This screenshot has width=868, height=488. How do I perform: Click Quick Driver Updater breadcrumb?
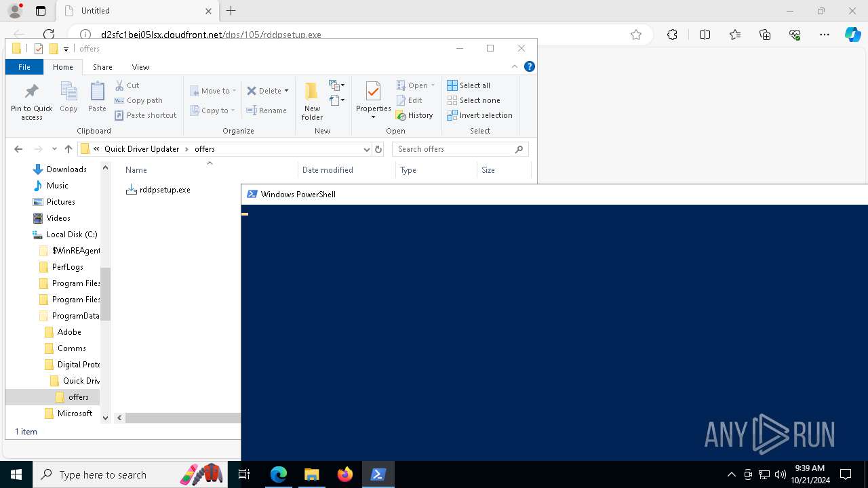click(142, 149)
